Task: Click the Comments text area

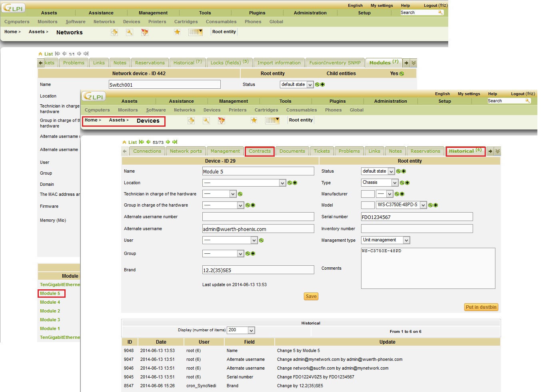Action: click(428, 268)
